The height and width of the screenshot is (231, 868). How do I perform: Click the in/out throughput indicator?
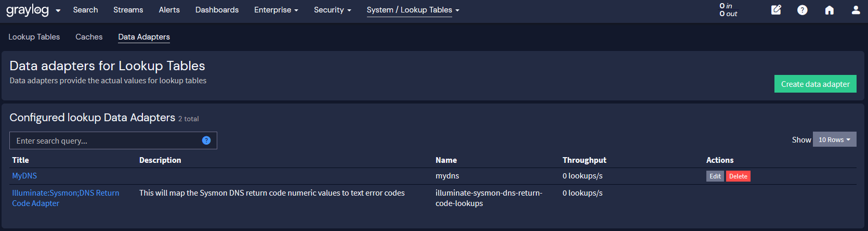728,10
